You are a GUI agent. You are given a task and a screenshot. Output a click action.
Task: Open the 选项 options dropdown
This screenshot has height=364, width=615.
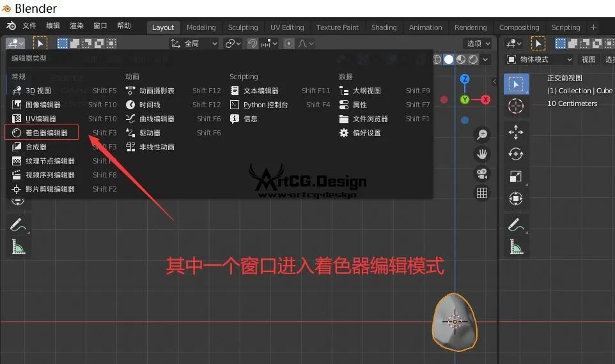[x=478, y=43]
